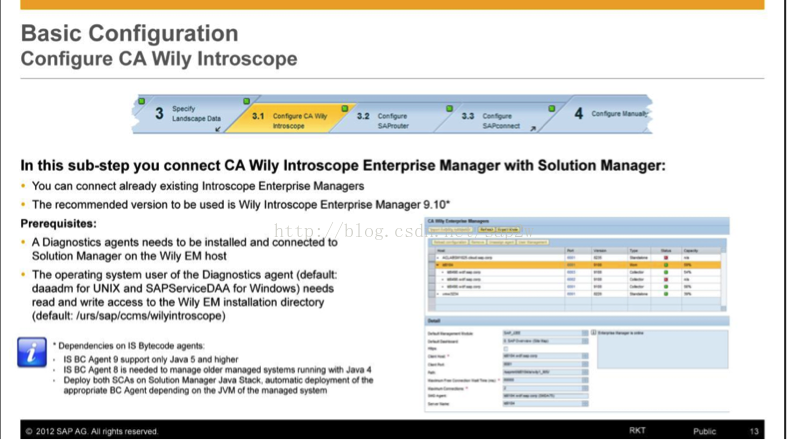The image size is (788, 440).
Task: Click green status square beside number 3
Action: (142, 101)
